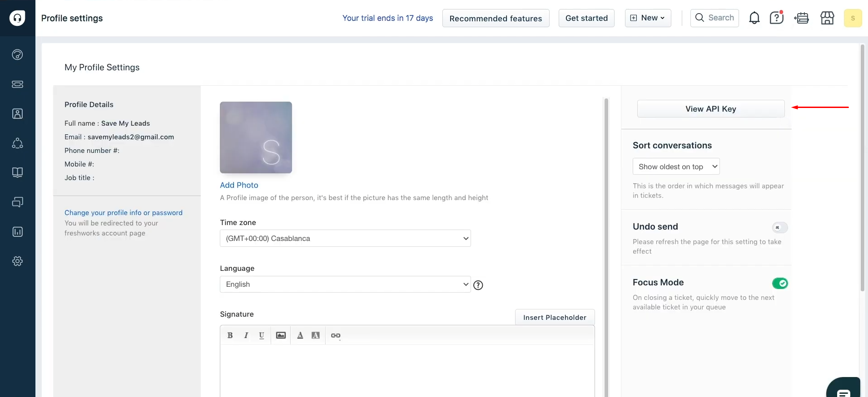Disable the Focus Mode toggle

coord(780,283)
